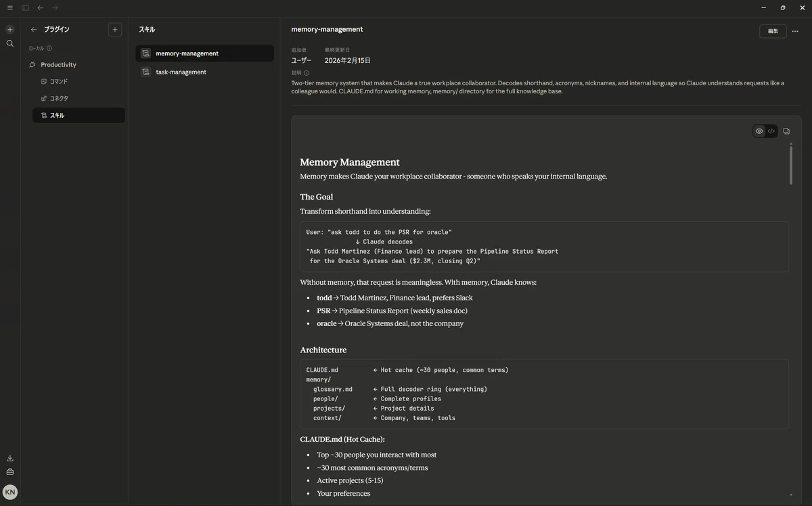Return using arrow beside プラグイン
Viewport: 812px width, 506px height.
pos(34,30)
